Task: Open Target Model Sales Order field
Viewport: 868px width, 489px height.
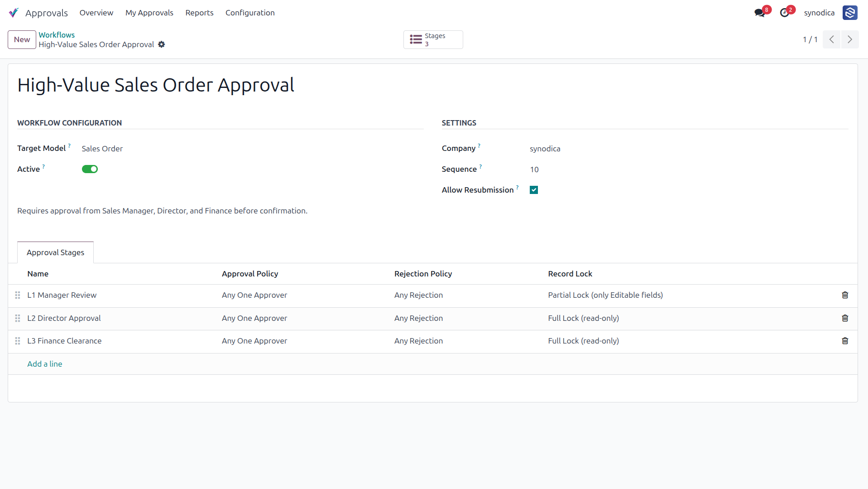Action: pos(102,149)
